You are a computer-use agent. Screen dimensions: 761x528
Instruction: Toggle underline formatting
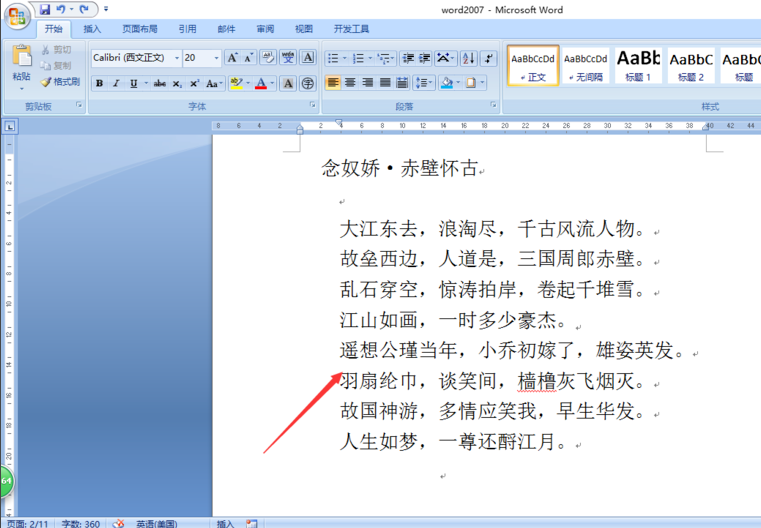coord(133,83)
